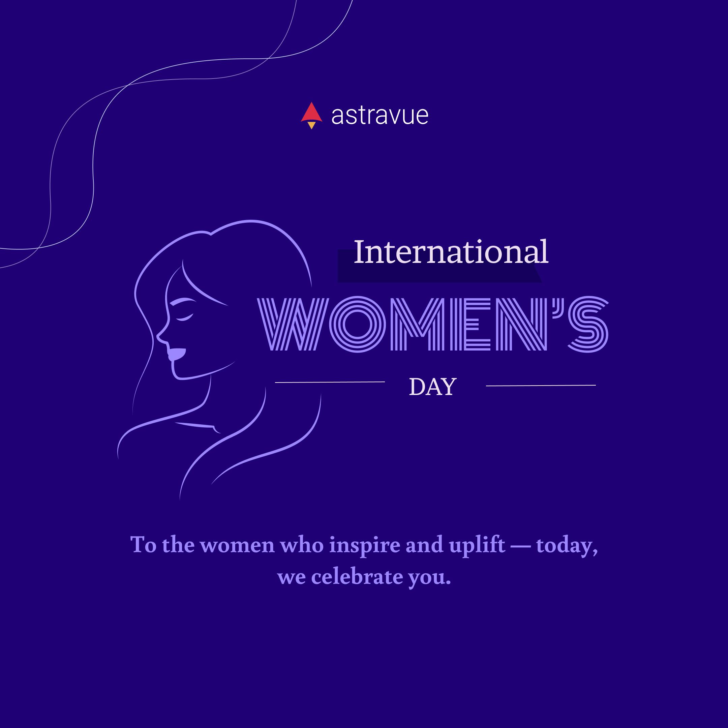Select the International heading text
Screen dimensions: 728x728
pyautogui.click(x=451, y=252)
